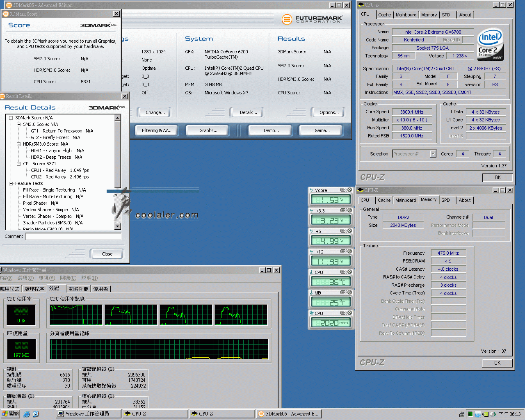Viewport: 525px width, 420px height.
Task: Open settings icon on +5 voltage gadget
Action: (x=343, y=231)
